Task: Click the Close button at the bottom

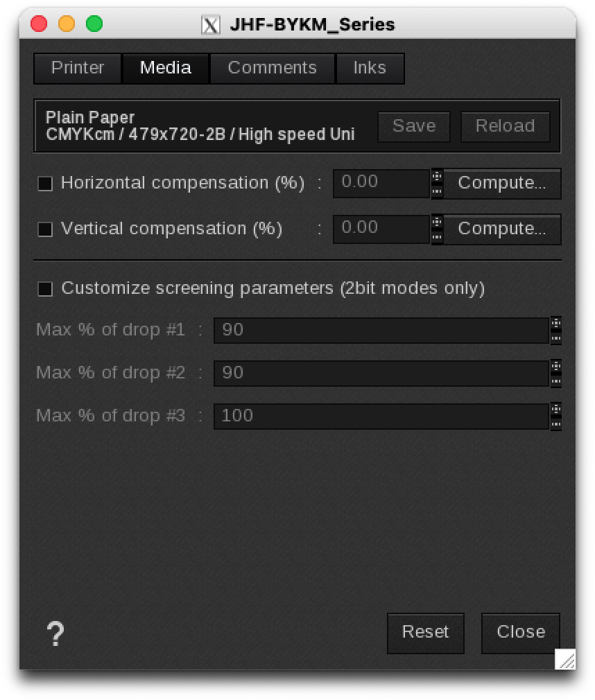Action: pos(521,632)
